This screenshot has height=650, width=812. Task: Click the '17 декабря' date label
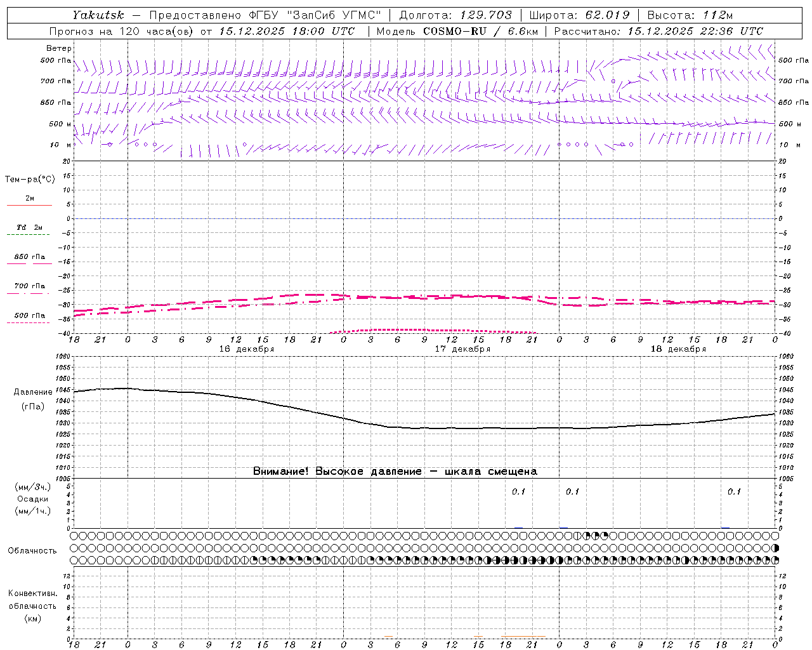462,349
